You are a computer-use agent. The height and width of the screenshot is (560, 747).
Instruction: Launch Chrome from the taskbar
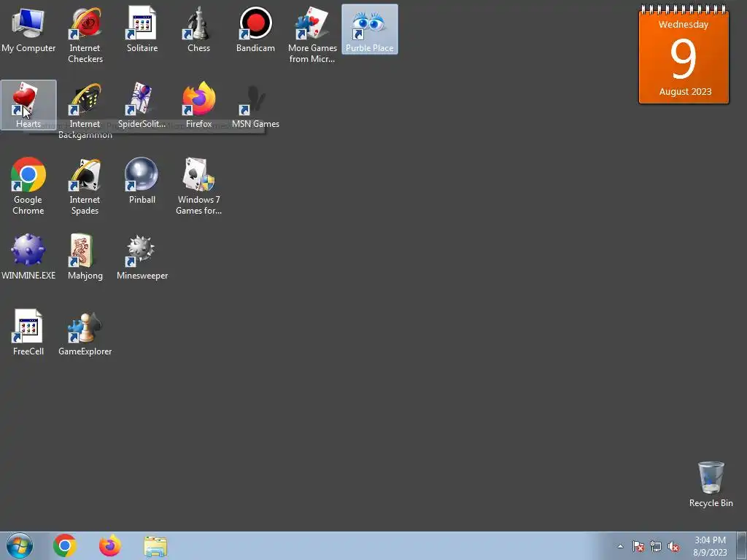[x=65, y=545]
